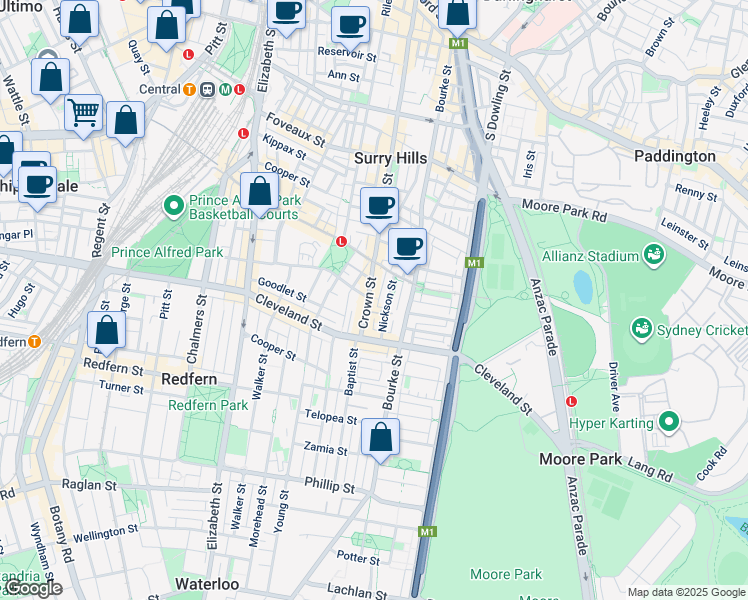Select the coffee marker beside Nickson St
748x600 pixels.
407,248
